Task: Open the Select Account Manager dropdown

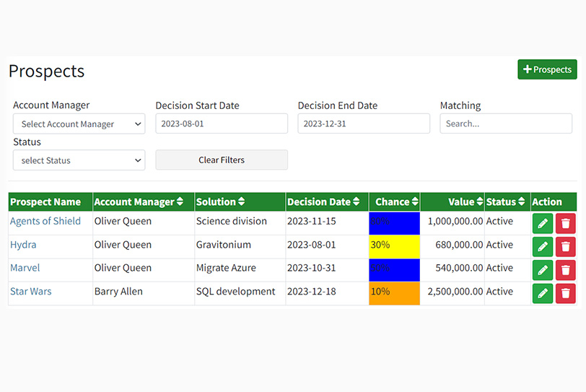Action: (79, 124)
